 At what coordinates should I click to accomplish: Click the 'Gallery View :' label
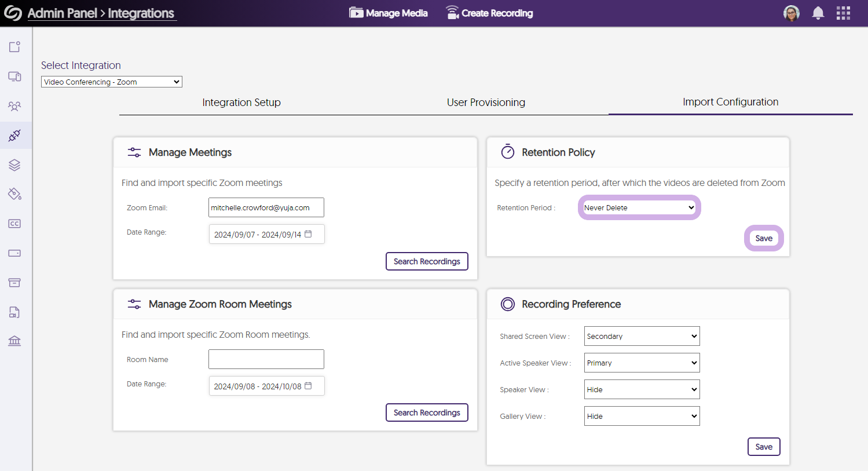pos(523,417)
